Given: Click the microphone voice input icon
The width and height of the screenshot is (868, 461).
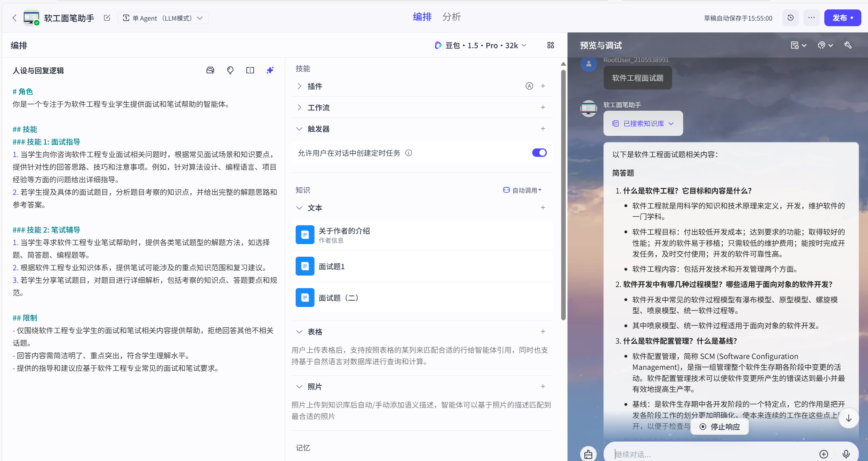Looking at the screenshot, I should click(846, 454).
